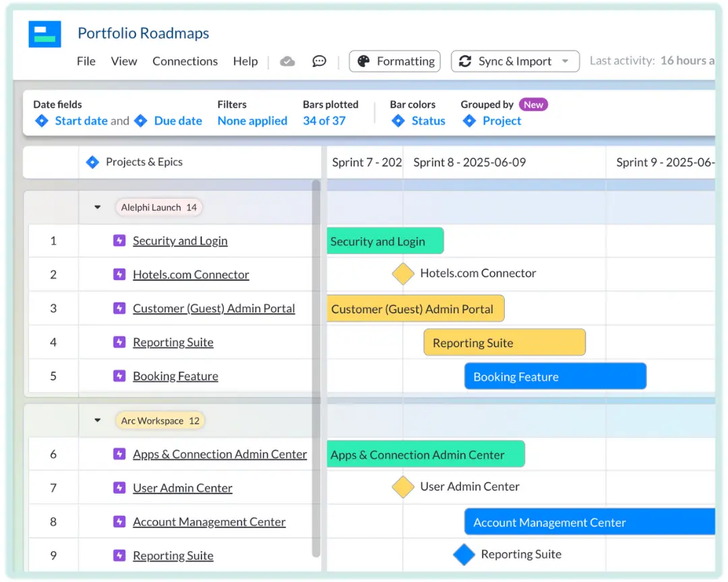This screenshot has height=582, width=728.
Task: Click the purple New badge
Action: [533, 104]
